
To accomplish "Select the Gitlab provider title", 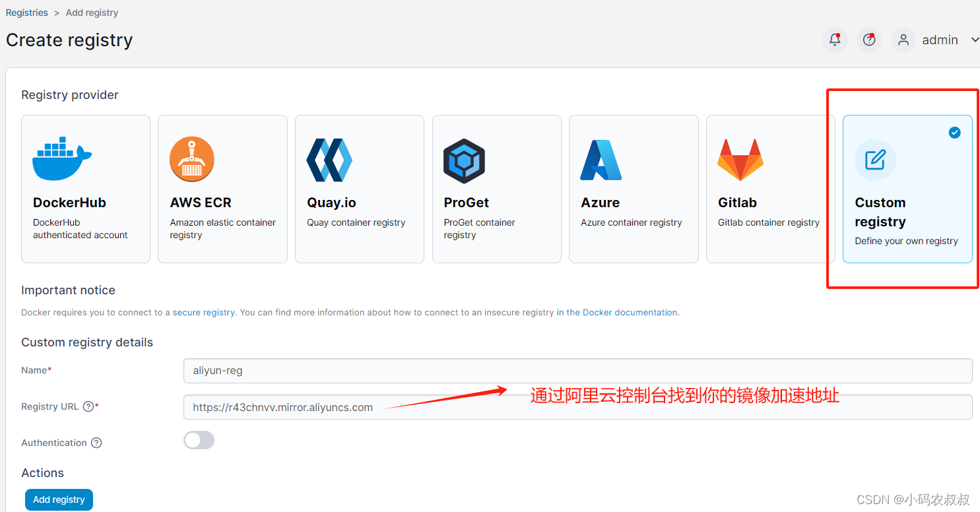I will tap(737, 203).
